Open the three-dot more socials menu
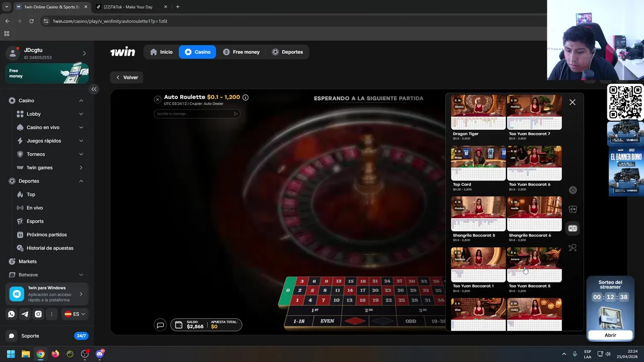 (51, 314)
